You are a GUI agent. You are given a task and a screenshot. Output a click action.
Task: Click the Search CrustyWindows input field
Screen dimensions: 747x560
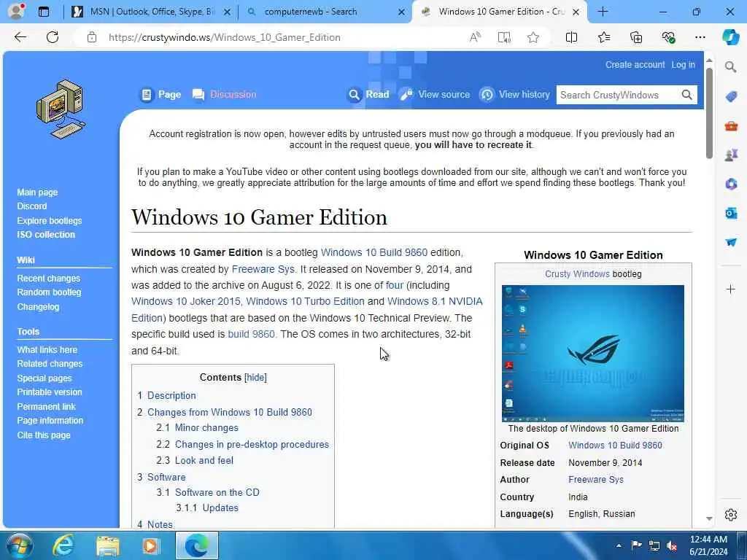coord(618,95)
